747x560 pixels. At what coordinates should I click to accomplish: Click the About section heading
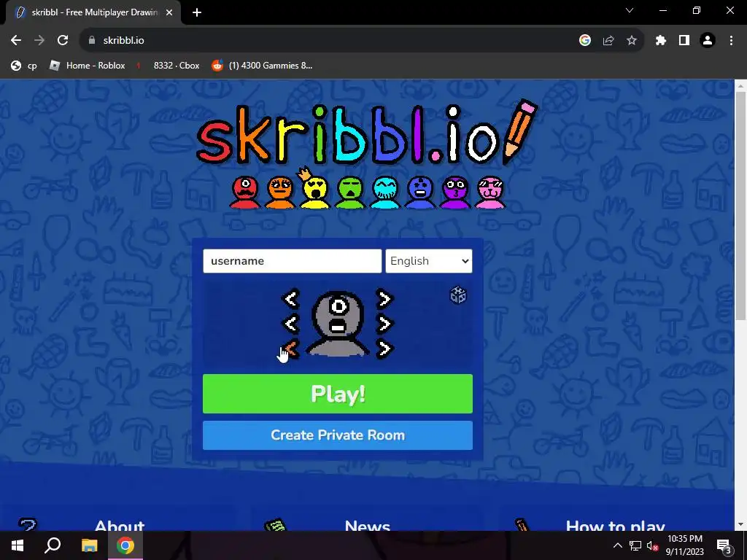[120, 526]
